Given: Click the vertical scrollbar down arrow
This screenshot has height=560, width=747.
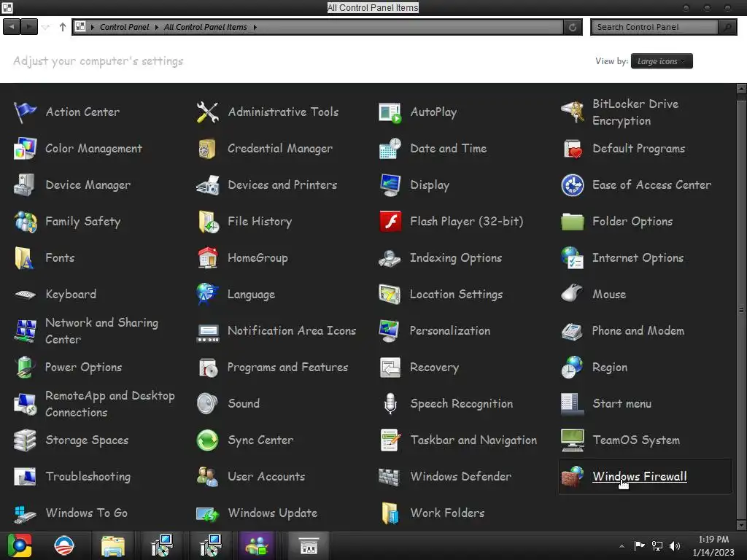Looking at the screenshot, I should (x=741, y=525).
